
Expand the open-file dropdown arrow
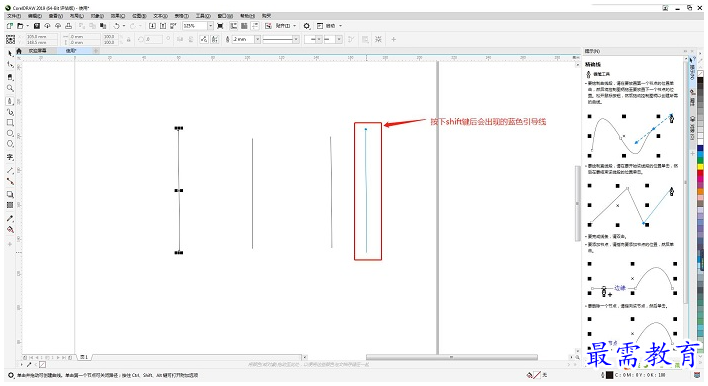[x=27, y=26]
